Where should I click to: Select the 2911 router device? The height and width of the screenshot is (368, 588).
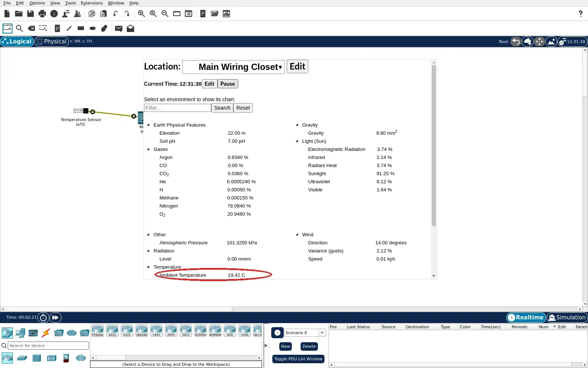[x=186, y=330]
